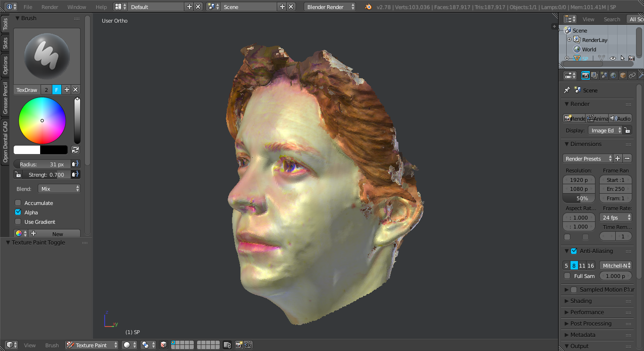
Task: Switch to the Open Dental CAD tab
Action: click(5, 141)
